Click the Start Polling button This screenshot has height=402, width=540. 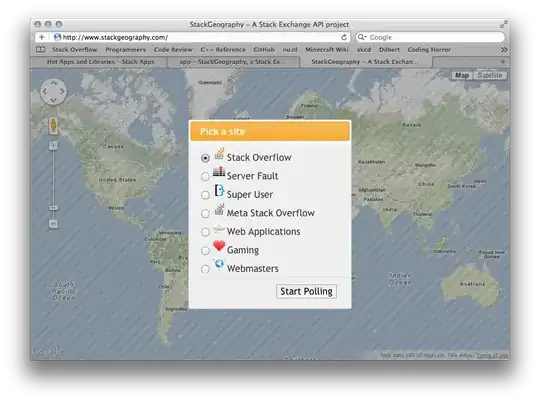306,291
